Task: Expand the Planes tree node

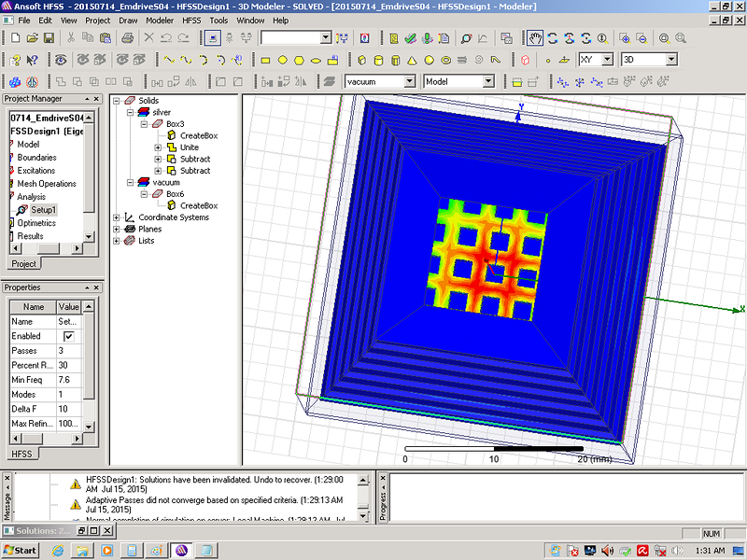Action: (117, 229)
